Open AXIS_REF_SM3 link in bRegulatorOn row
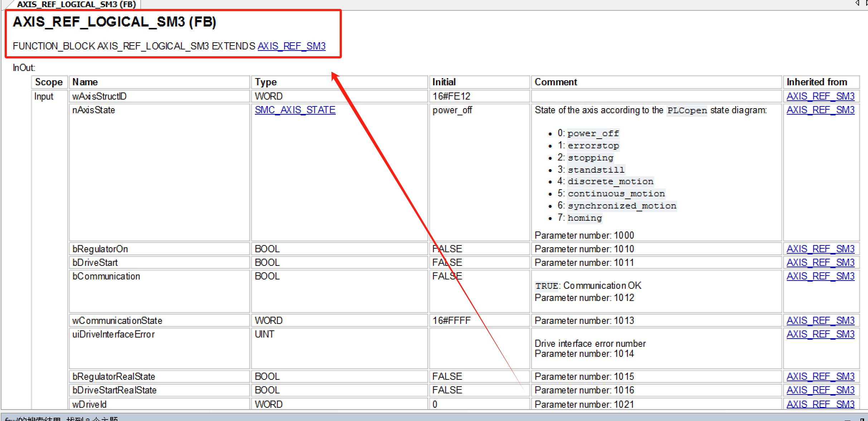 point(820,249)
